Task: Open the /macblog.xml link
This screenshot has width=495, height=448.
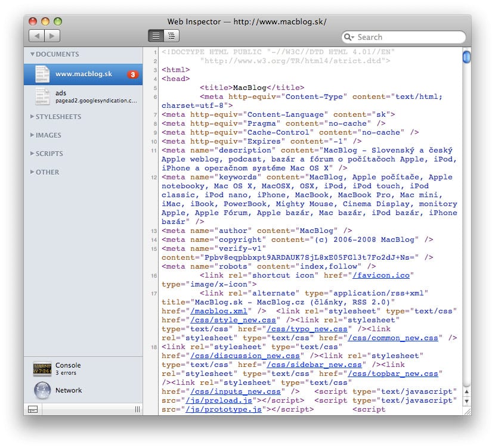Action: pyautogui.click(x=219, y=311)
